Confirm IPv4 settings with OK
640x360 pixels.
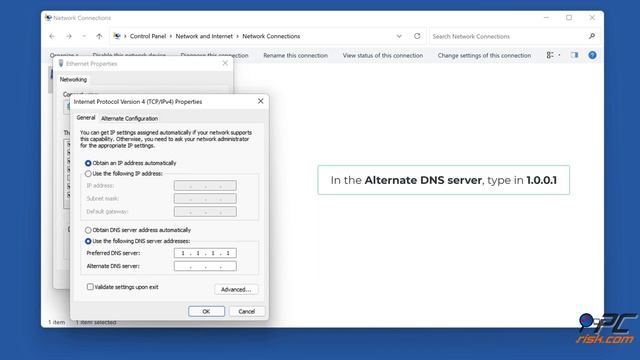tap(206, 311)
